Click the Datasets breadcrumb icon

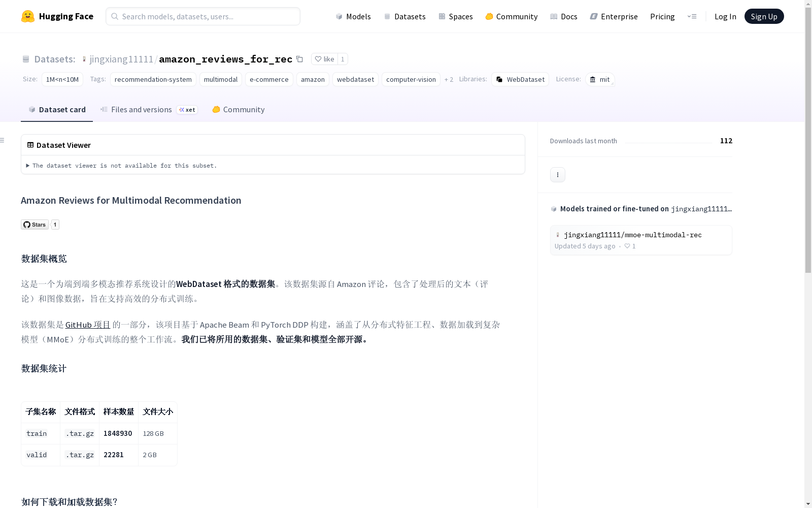(26, 59)
